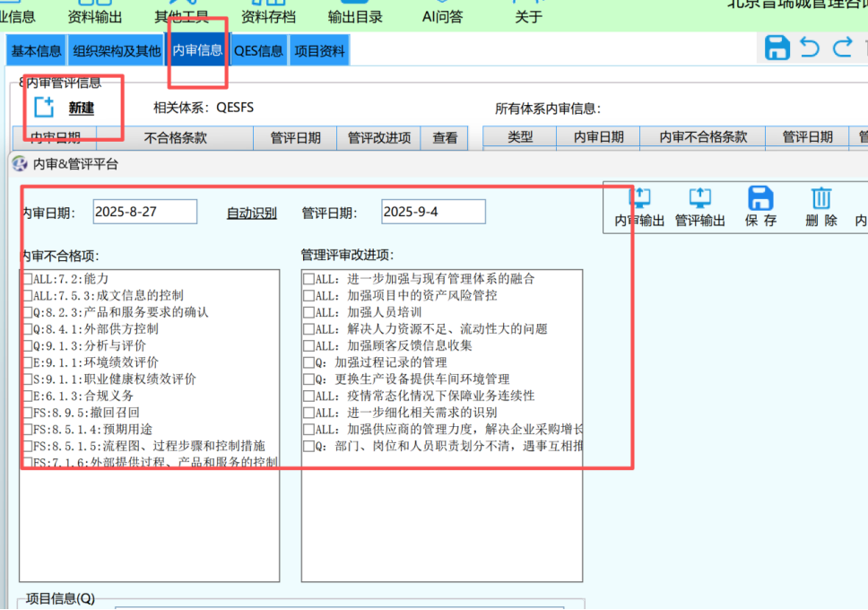Image resolution: width=868 pixels, height=610 pixels.
Task: Check Q: 加强过程记录的管理 option
Action: [x=308, y=362]
